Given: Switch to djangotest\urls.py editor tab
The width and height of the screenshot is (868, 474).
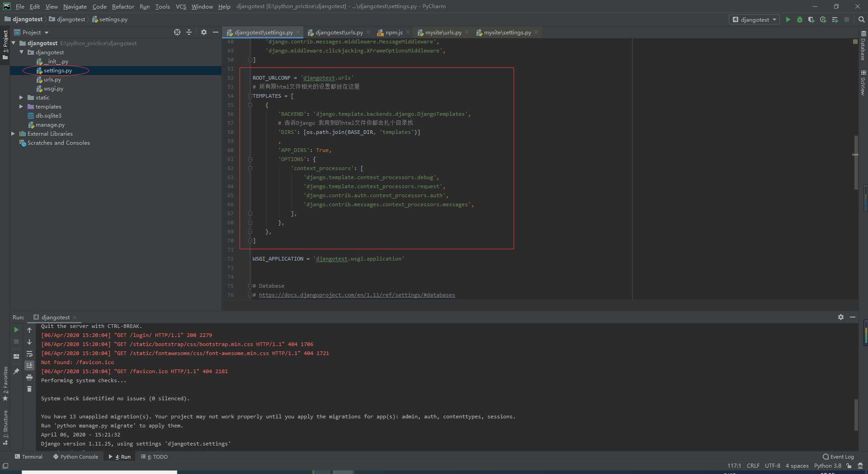Looking at the screenshot, I should click(339, 32).
